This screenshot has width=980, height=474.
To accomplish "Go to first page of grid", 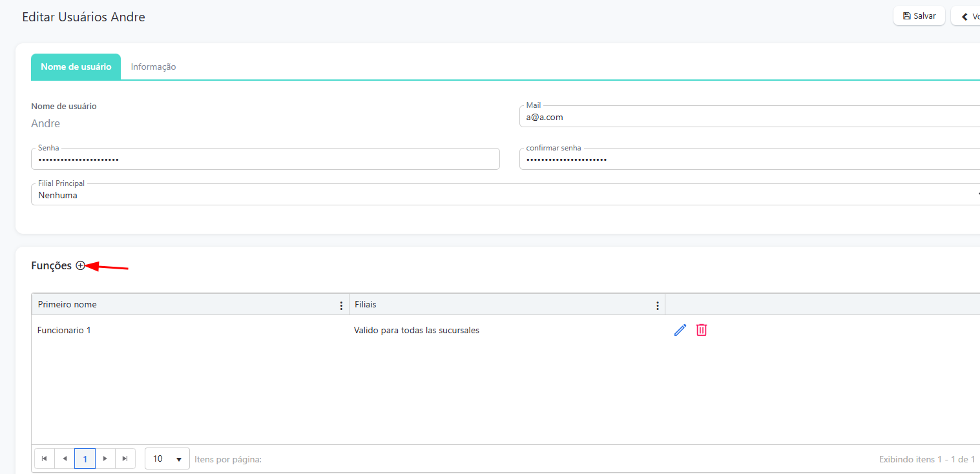I will pyautogui.click(x=45, y=459).
